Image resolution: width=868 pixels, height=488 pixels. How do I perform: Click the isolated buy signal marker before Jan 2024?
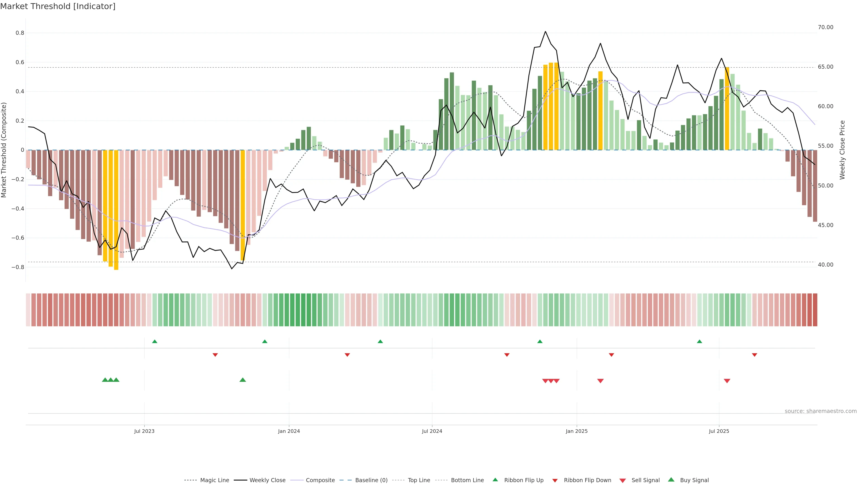click(243, 380)
